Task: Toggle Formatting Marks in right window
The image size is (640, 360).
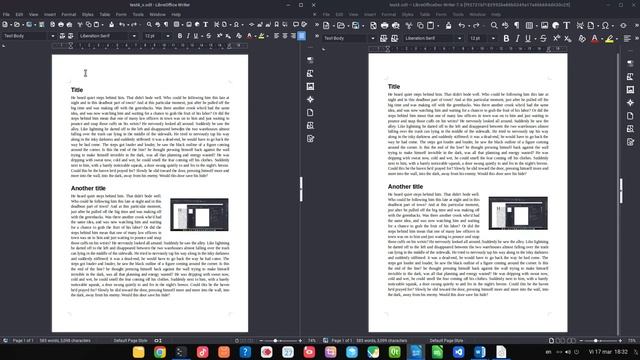Action: tap(517, 25)
